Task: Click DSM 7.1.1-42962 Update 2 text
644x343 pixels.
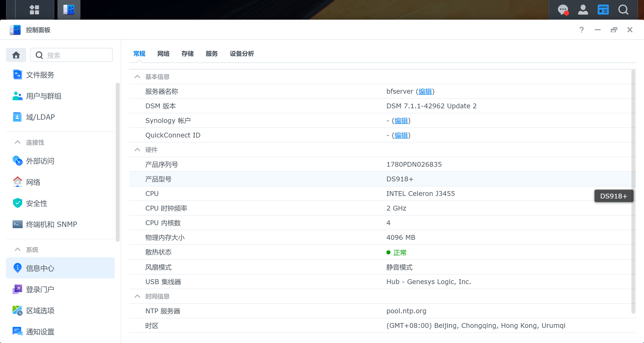Action: click(431, 106)
